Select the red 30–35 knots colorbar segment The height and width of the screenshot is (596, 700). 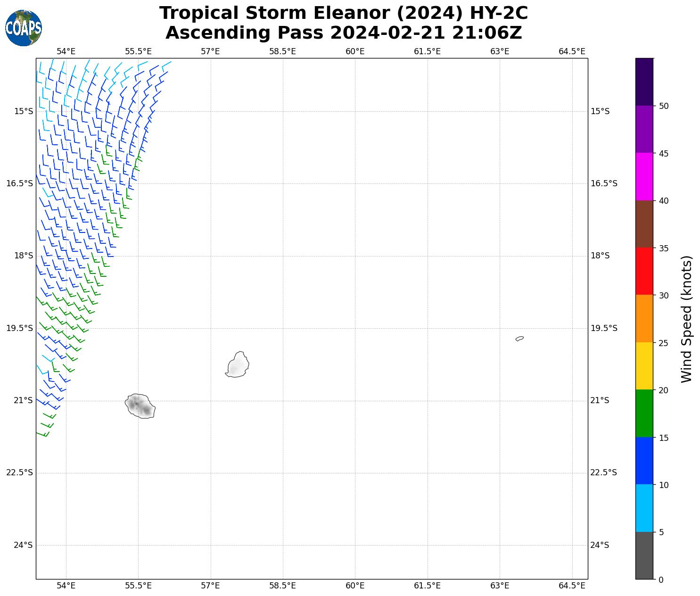(x=644, y=271)
